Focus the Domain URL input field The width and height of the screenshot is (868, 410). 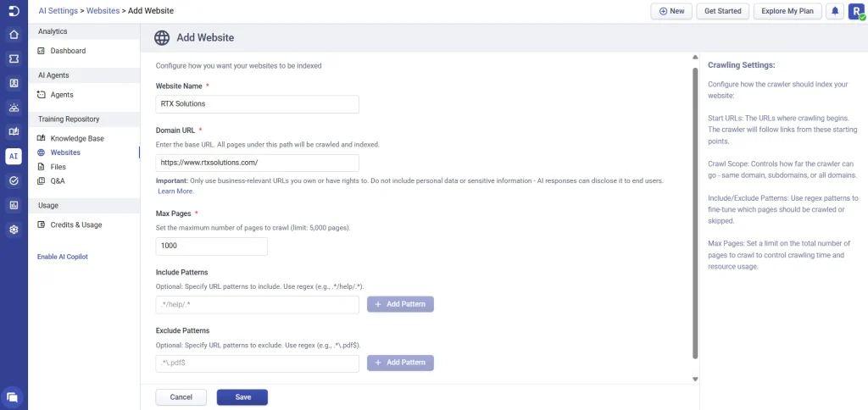point(258,163)
